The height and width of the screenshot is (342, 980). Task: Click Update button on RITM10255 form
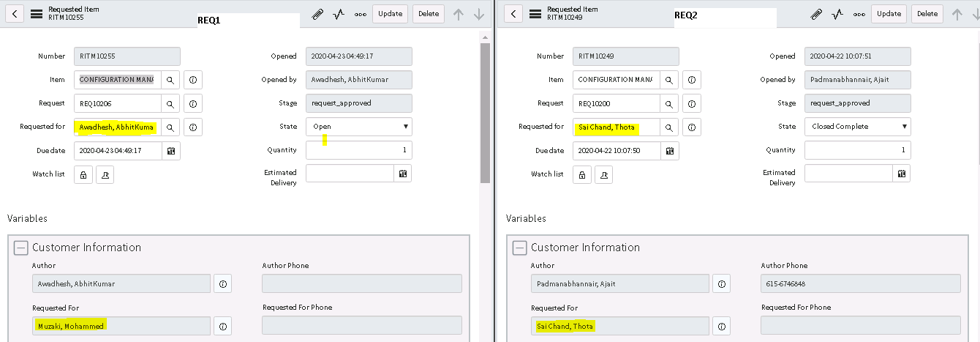coord(390,14)
